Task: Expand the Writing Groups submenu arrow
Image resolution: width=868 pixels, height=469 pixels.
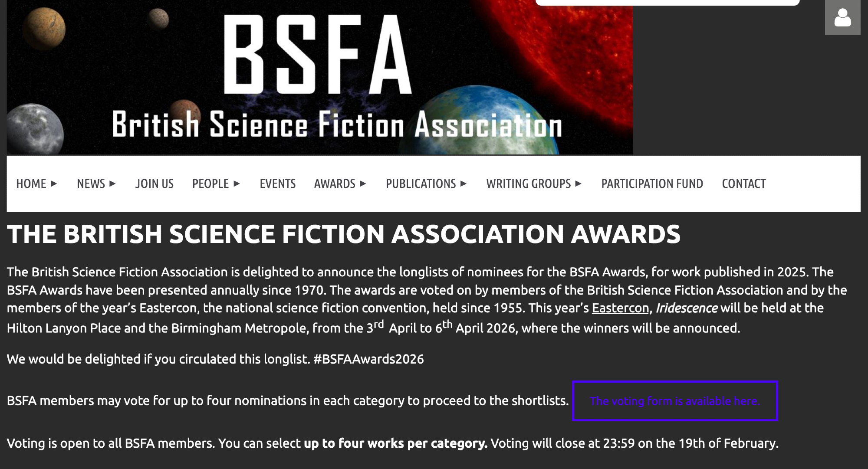Action: coord(579,184)
